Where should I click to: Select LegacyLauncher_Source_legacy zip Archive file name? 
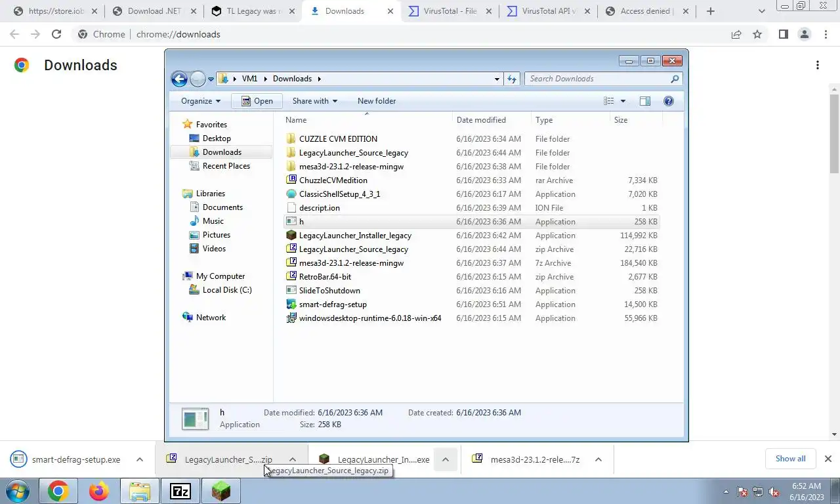pos(354,249)
